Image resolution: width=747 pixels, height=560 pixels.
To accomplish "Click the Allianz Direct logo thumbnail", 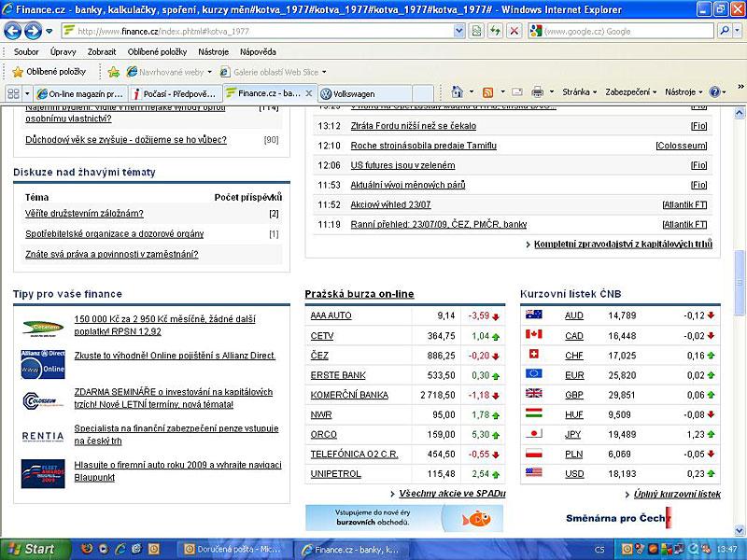I will [x=43, y=364].
